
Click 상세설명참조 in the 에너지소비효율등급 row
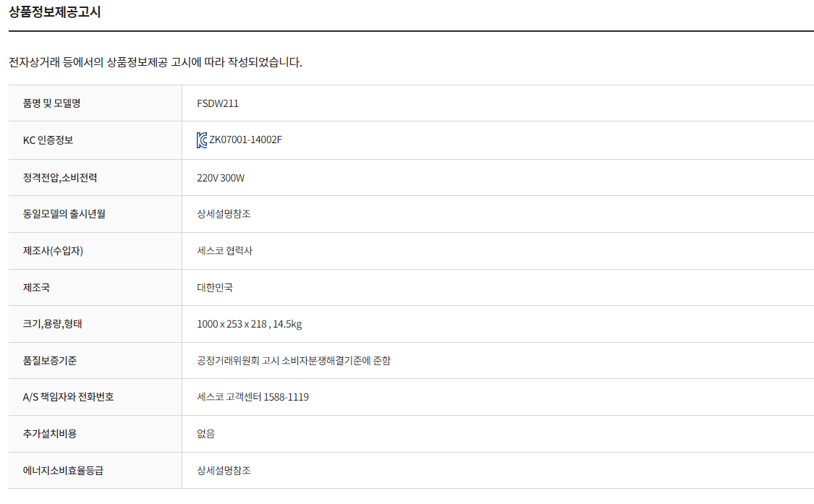tap(224, 471)
